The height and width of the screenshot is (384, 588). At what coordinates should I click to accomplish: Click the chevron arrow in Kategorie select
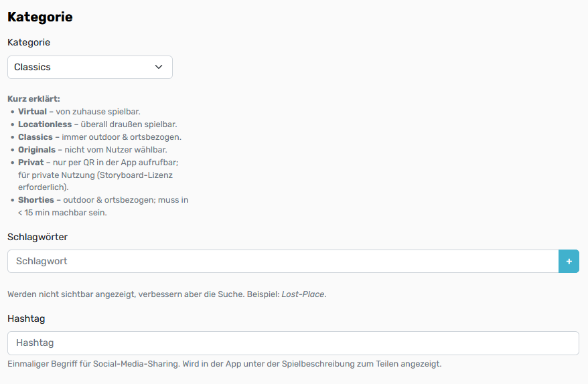click(159, 67)
